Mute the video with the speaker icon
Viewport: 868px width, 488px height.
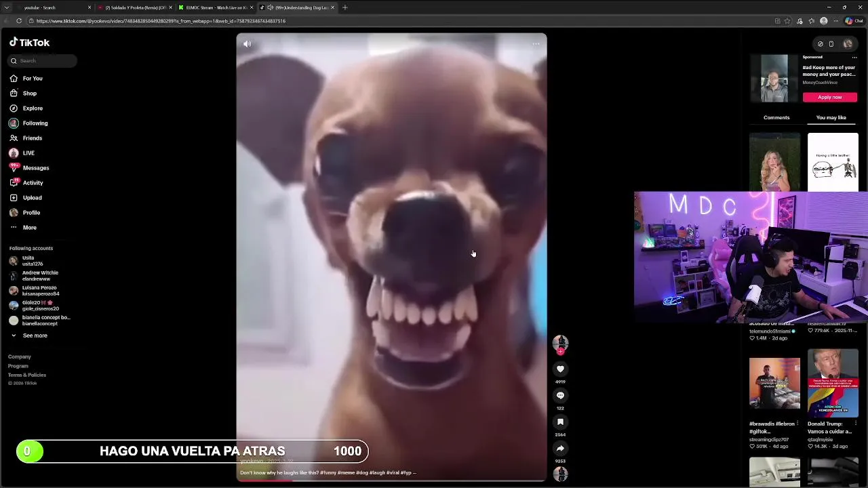(x=247, y=44)
